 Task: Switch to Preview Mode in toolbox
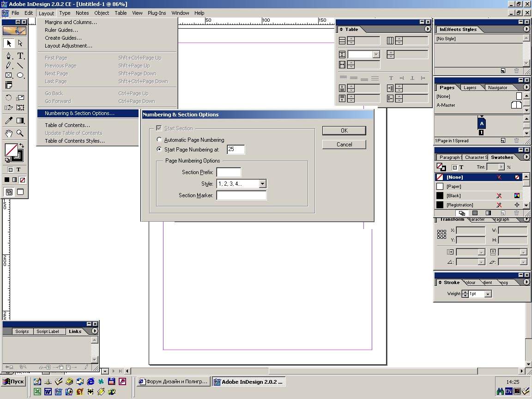click(x=20, y=192)
